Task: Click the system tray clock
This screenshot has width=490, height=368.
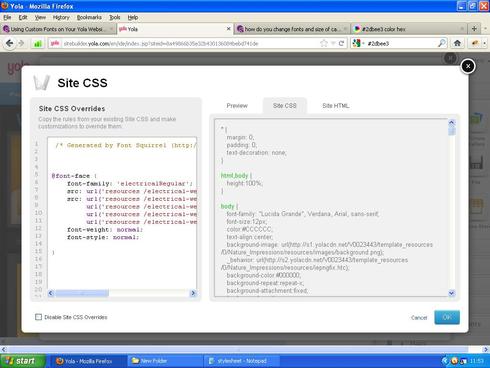Action: pyautogui.click(x=477, y=361)
